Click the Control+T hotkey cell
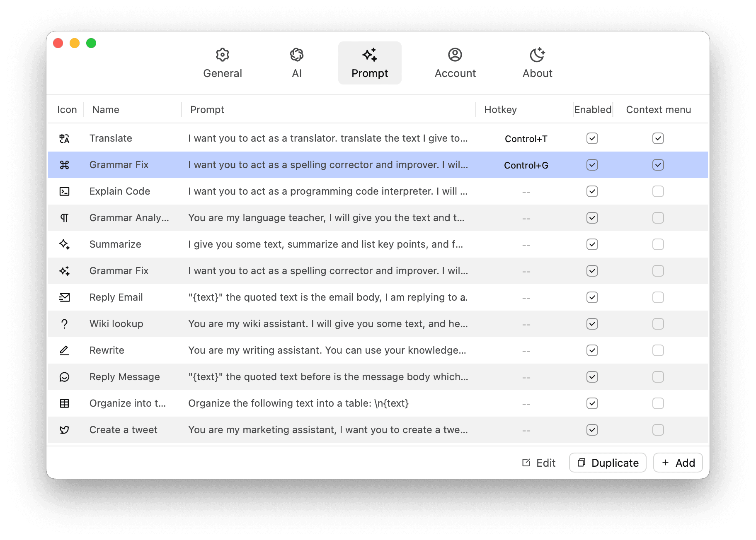Screen dimensions: 756x540 click(x=526, y=139)
